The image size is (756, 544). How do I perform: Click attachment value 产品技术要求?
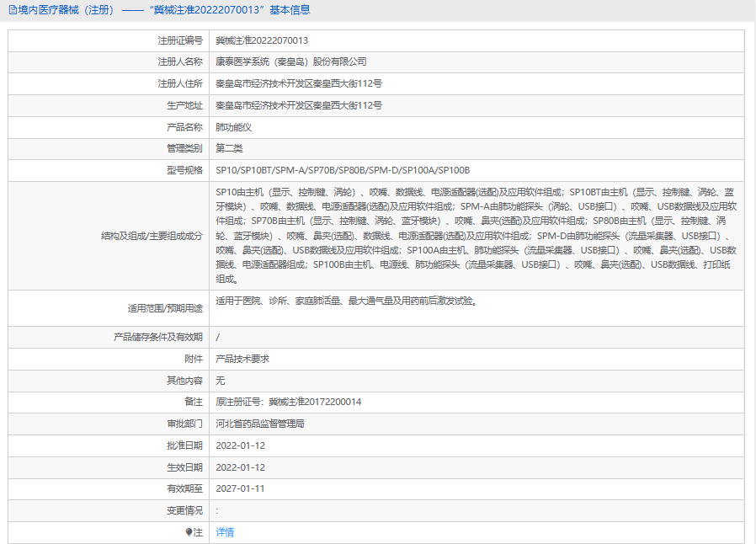(242, 359)
